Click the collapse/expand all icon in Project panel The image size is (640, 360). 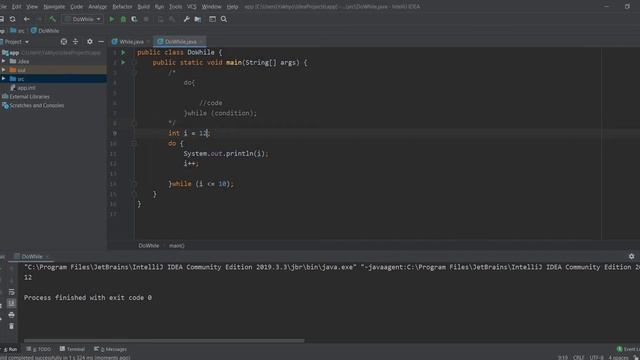76,42
